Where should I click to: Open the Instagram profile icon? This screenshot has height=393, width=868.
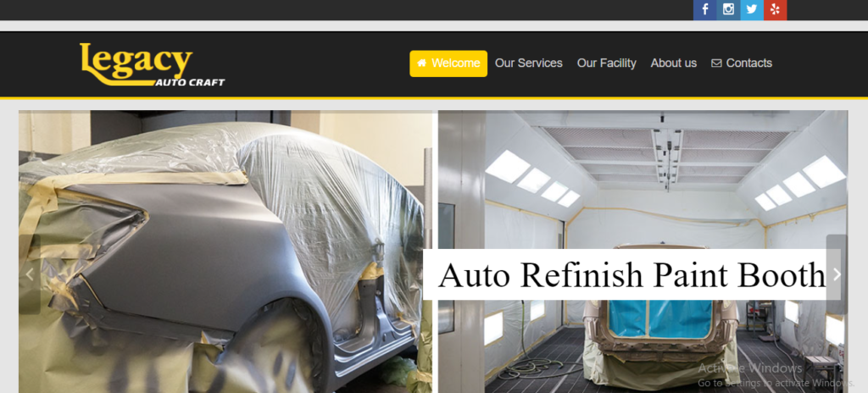click(x=728, y=10)
